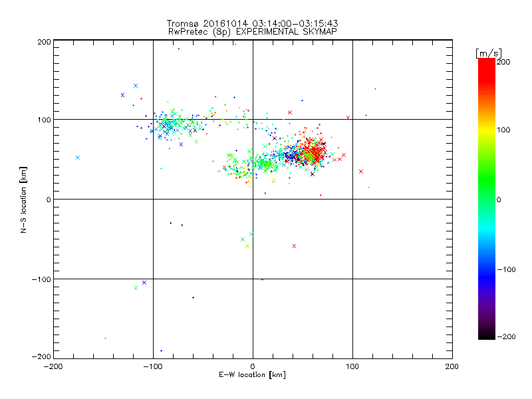Viewport: 532px width, 399px height.
Task: Click the cyan X marker just south of the origin
Action: point(251,234)
